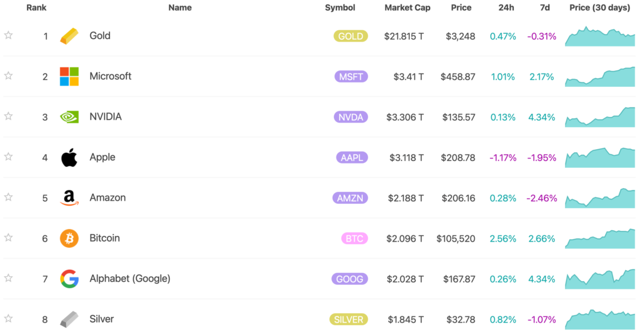Viewport: 644px width, 334px height.
Task: Click the Apple logo icon
Action: (69, 157)
